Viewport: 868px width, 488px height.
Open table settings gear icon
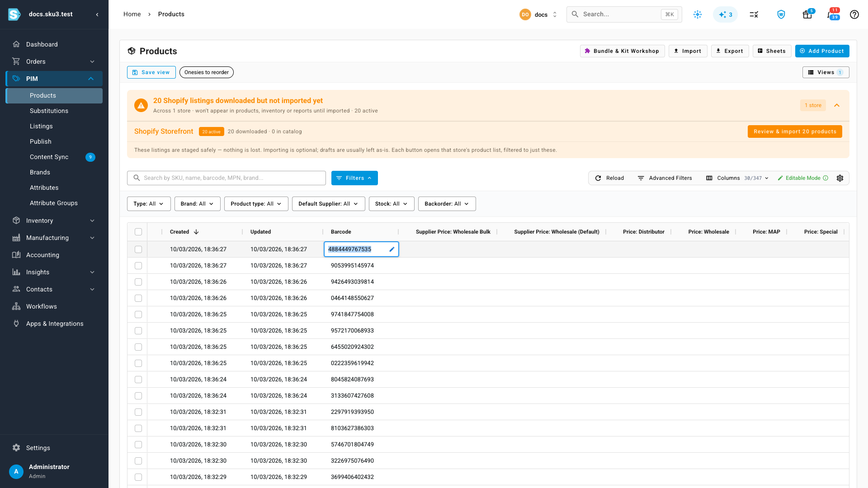[840, 178]
